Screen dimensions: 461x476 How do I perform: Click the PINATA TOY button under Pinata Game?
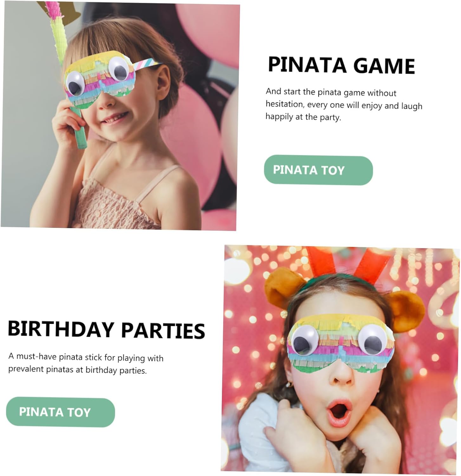(318, 170)
